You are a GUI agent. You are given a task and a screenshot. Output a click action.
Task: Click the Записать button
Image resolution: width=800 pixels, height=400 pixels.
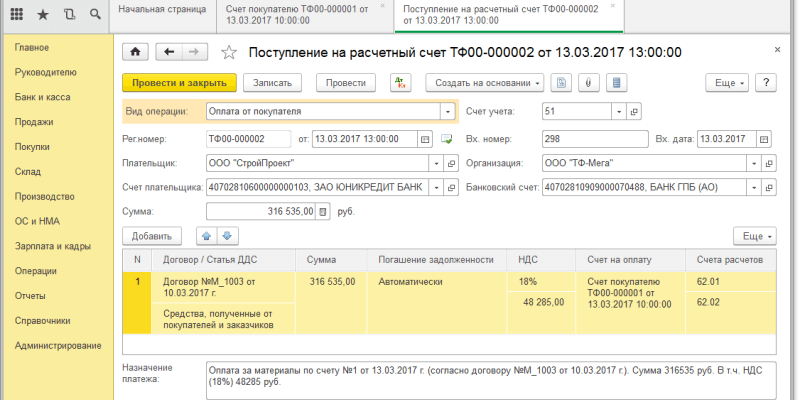pyautogui.click(x=272, y=83)
